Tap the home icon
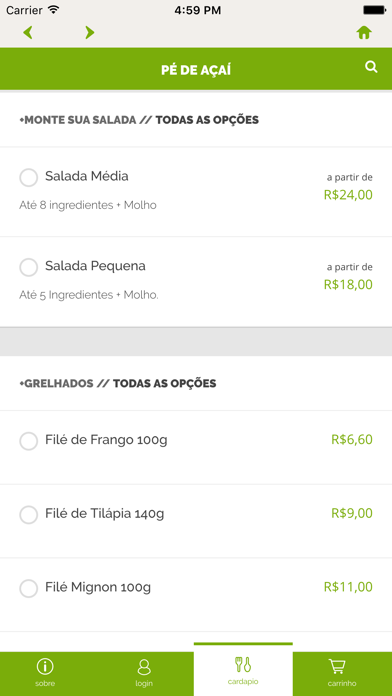The height and width of the screenshot is (696, 392). pyautogui.click(x=364, y=33)
